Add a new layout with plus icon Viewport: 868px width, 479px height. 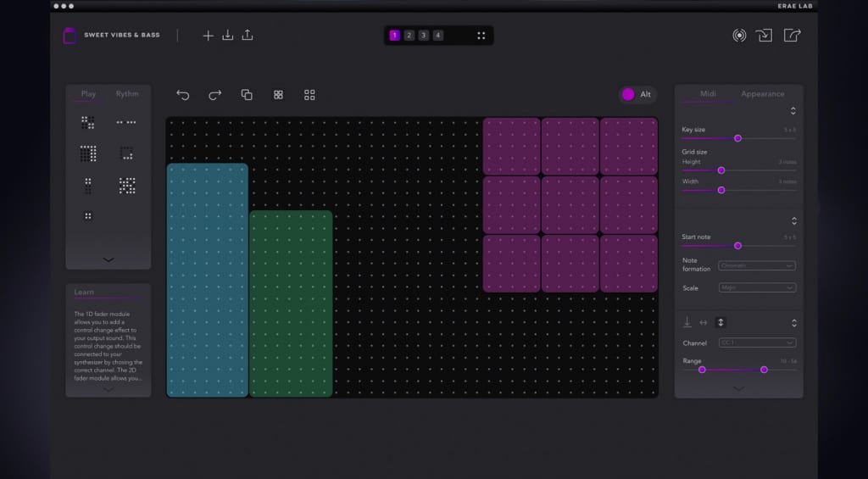(208, 36)
